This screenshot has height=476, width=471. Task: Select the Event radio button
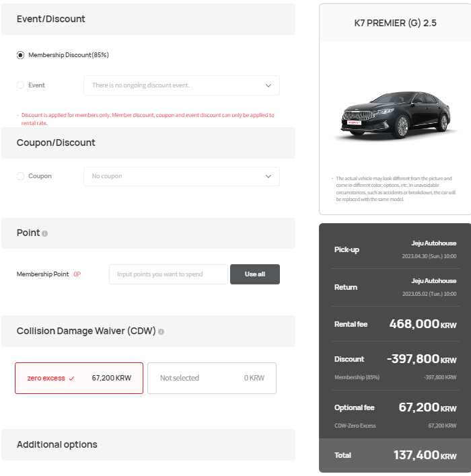[20, 85]
